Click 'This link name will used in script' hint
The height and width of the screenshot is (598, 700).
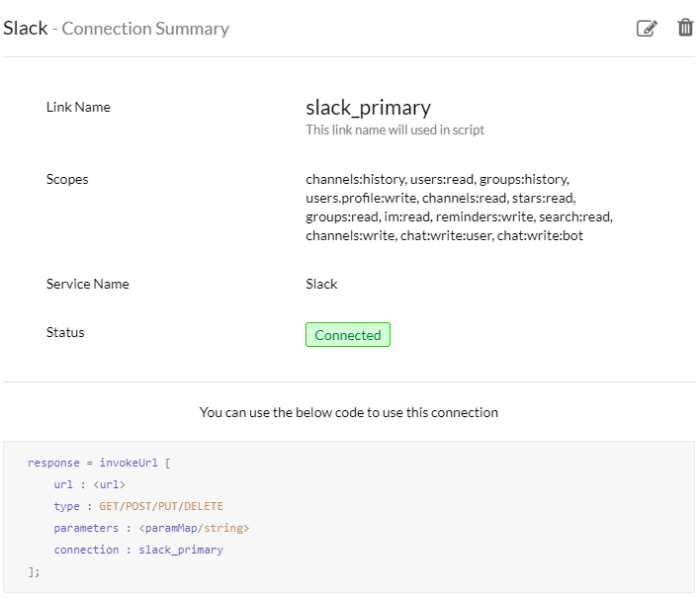click(x=395, y=129)
